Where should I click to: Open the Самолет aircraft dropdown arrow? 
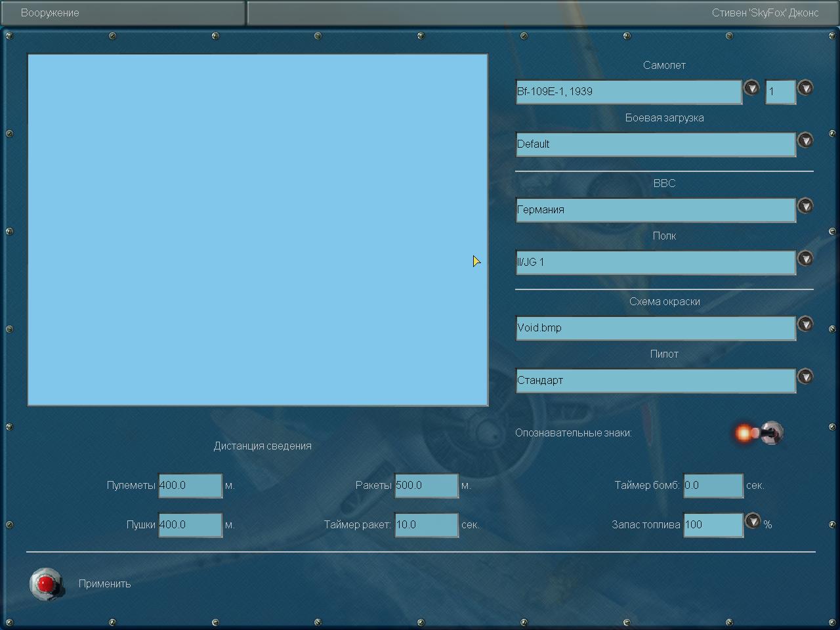(x=751, y=87)
